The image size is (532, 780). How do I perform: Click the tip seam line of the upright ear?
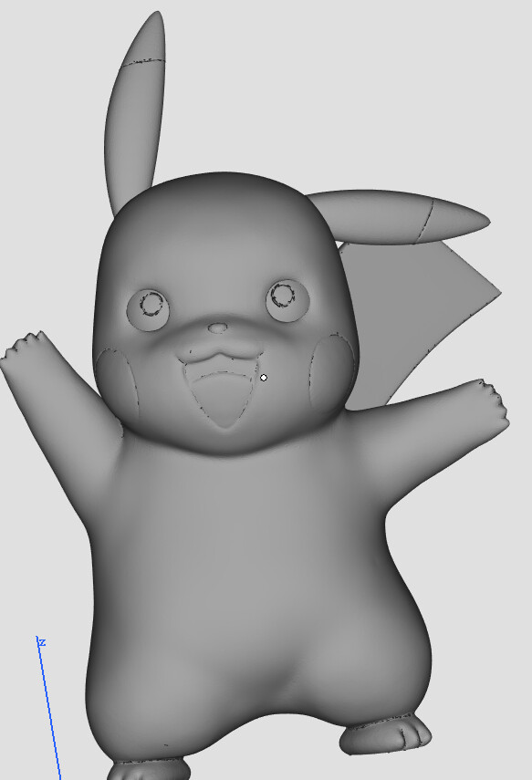pos(144,62)
